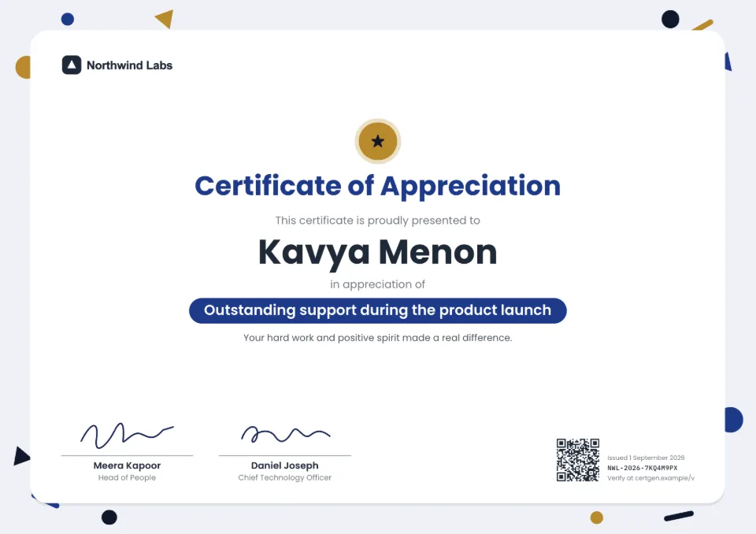Click the "Certificate of Appreciation" heading

point(377,186)
